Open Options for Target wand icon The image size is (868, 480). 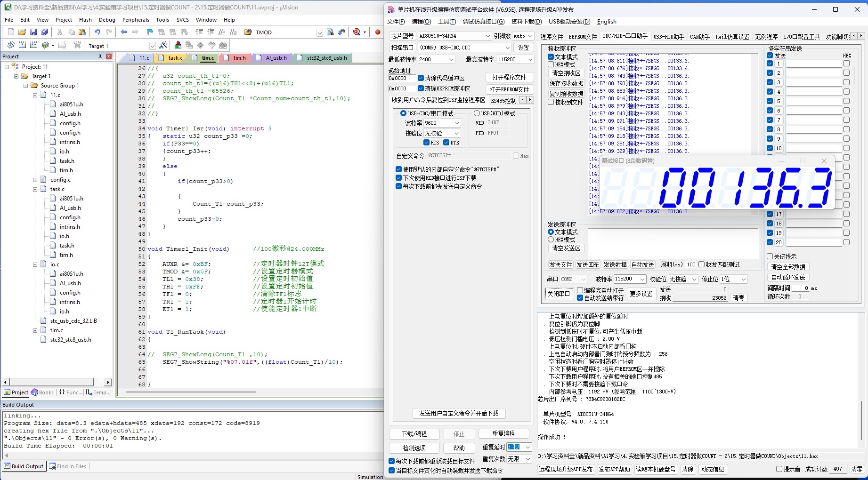pyautogui.click(x=163, y=45)
